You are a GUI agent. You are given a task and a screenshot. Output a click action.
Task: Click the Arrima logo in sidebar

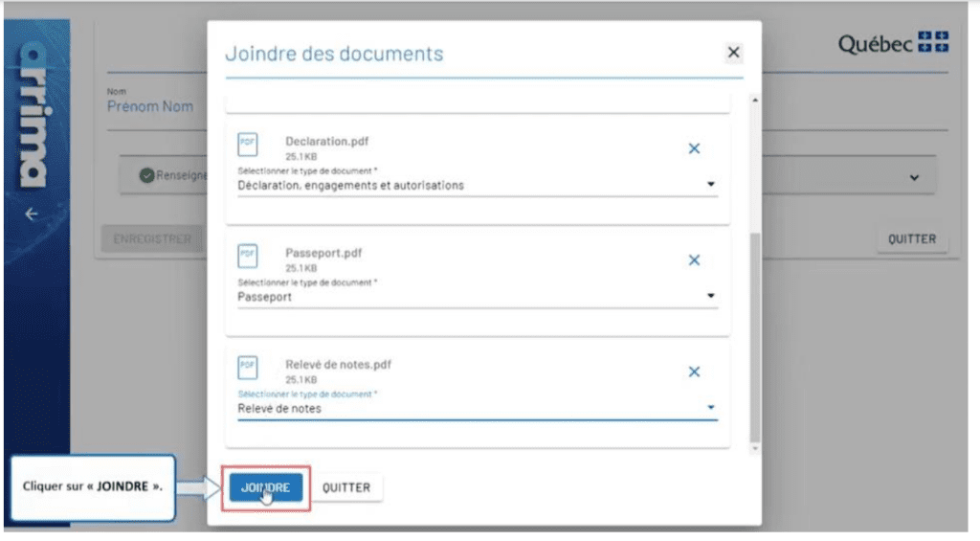(x=35, y=114)
